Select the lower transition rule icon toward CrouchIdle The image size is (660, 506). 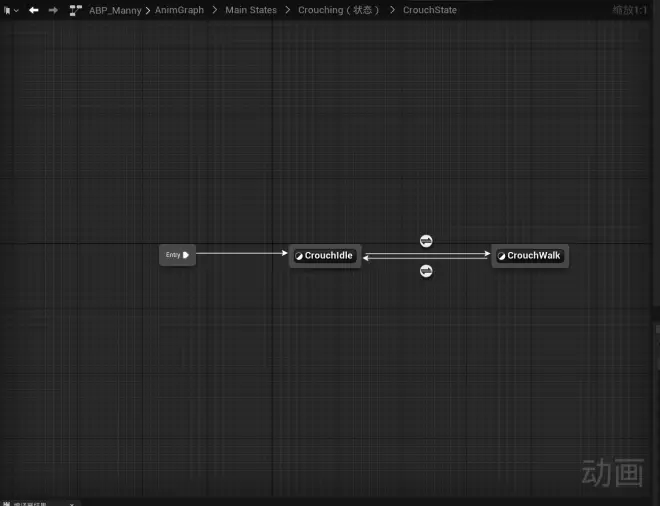point(426,271)
